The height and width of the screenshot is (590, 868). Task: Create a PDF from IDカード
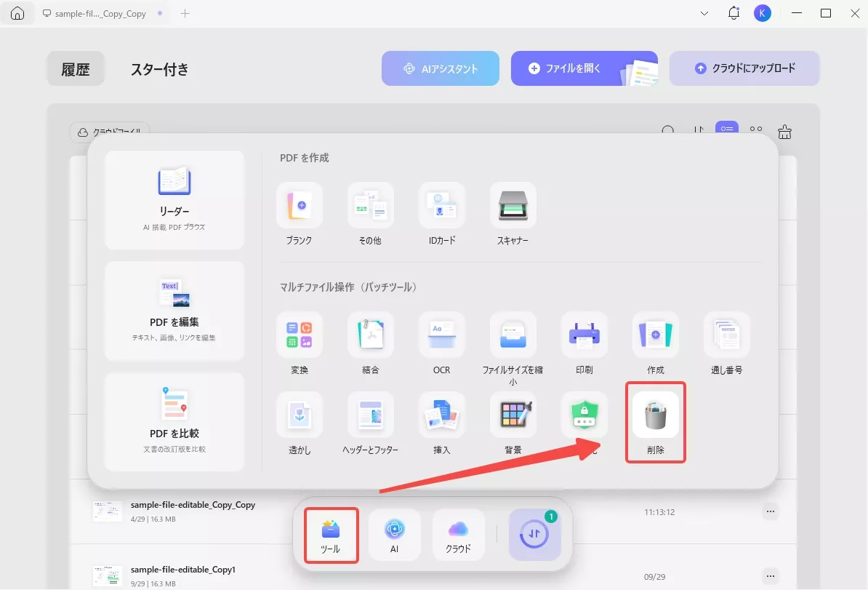pos(442,206)
